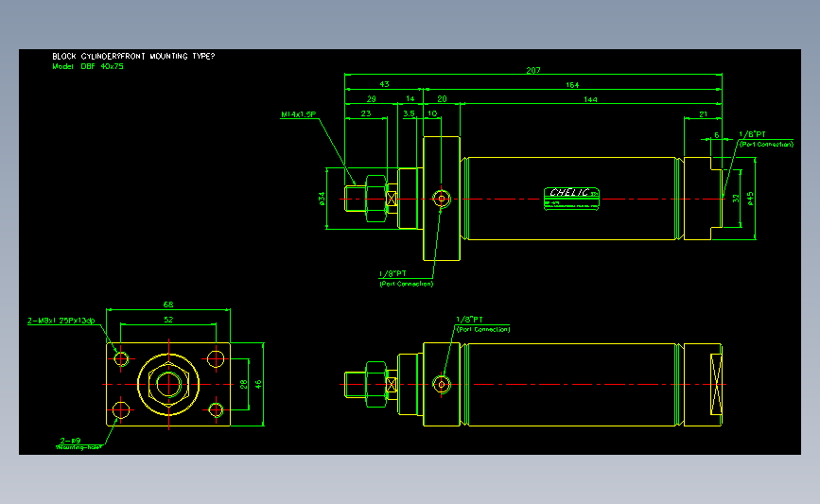Select the 2-ø9 mounting hole callout
This screenshot has height=504, width=820.
[x=70, y=441]
